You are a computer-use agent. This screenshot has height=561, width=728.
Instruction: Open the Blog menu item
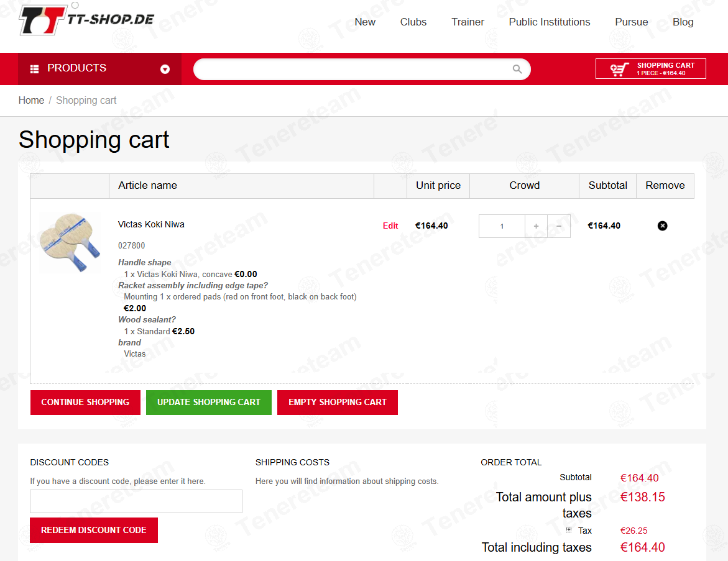click(683, 22)
